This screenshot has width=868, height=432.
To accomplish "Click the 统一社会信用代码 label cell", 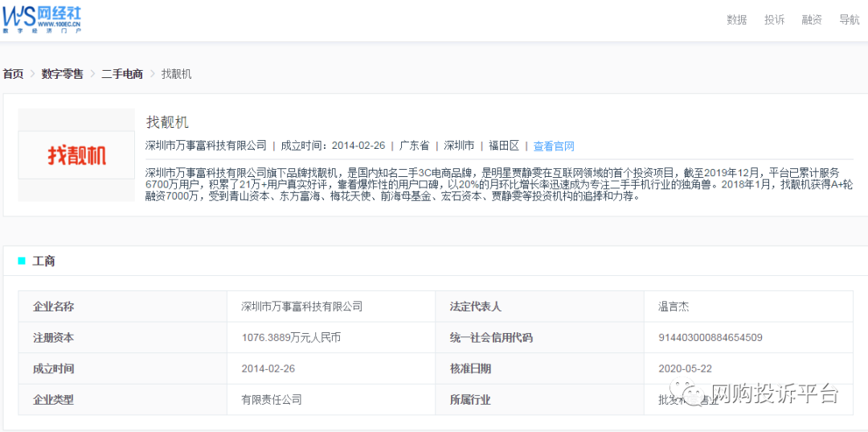I will click(540, 337).
